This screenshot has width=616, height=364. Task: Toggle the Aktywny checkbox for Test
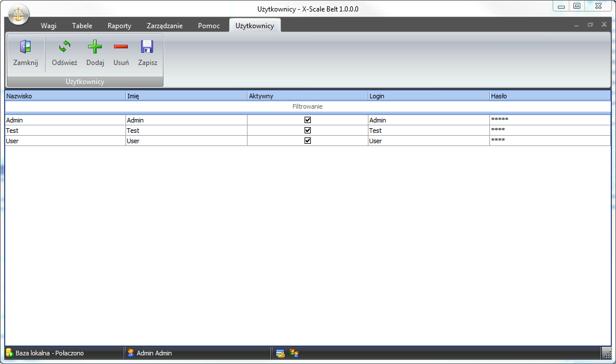pos(307,131)
